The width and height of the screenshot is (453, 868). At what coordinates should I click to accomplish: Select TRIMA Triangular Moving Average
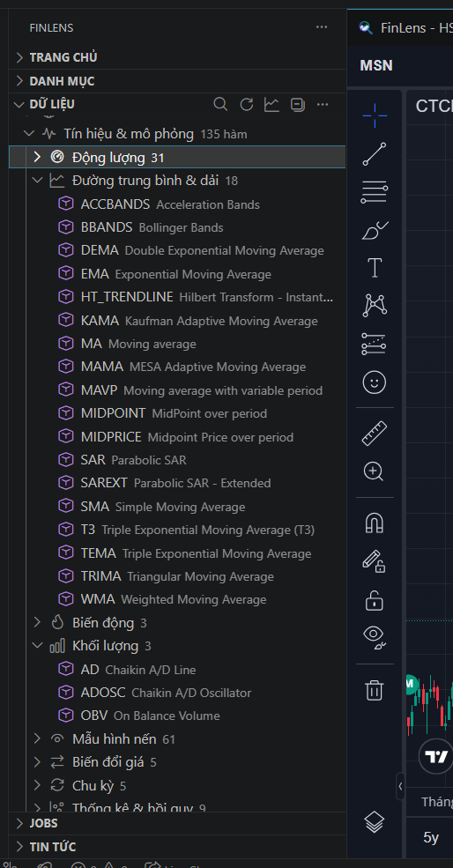(x=177, y=576)
